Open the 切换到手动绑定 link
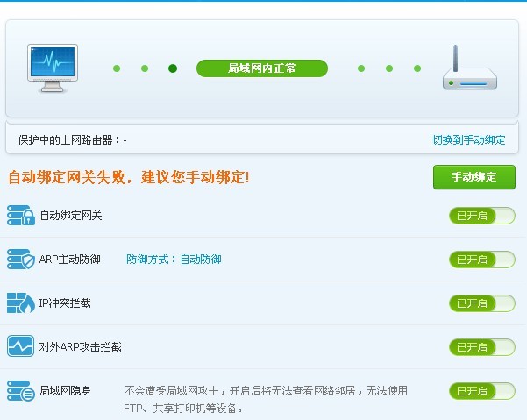 468,140
